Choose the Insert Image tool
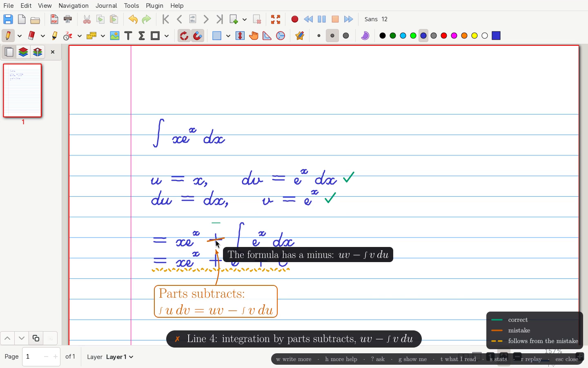This screenshot has height=368, width=588. pyautogui.click(x=115, y=36)
